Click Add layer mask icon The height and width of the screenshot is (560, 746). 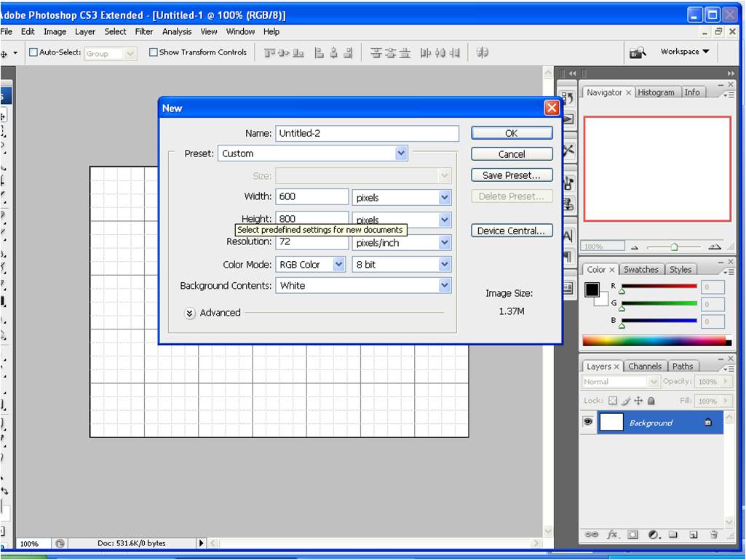[x=632, y=535]
